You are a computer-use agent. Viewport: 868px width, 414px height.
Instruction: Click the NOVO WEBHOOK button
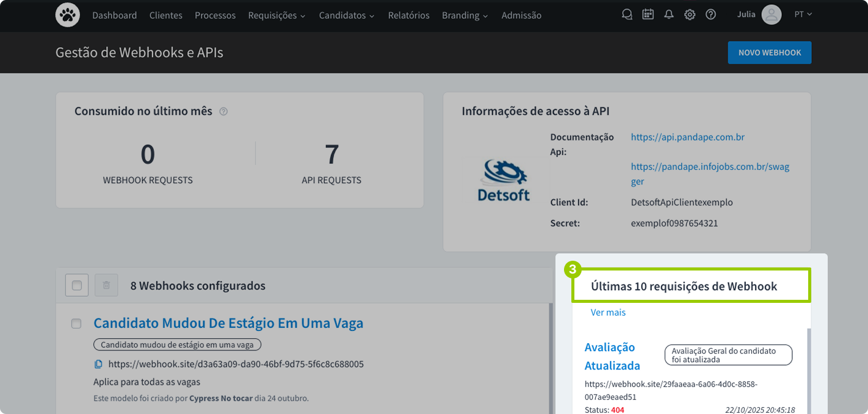click(x=769, y=53)
